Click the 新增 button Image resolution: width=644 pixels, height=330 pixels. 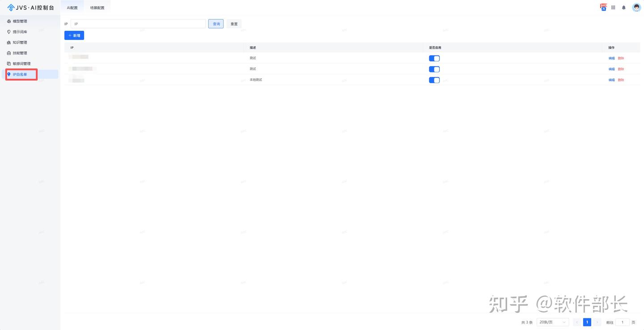pos(74,35)
